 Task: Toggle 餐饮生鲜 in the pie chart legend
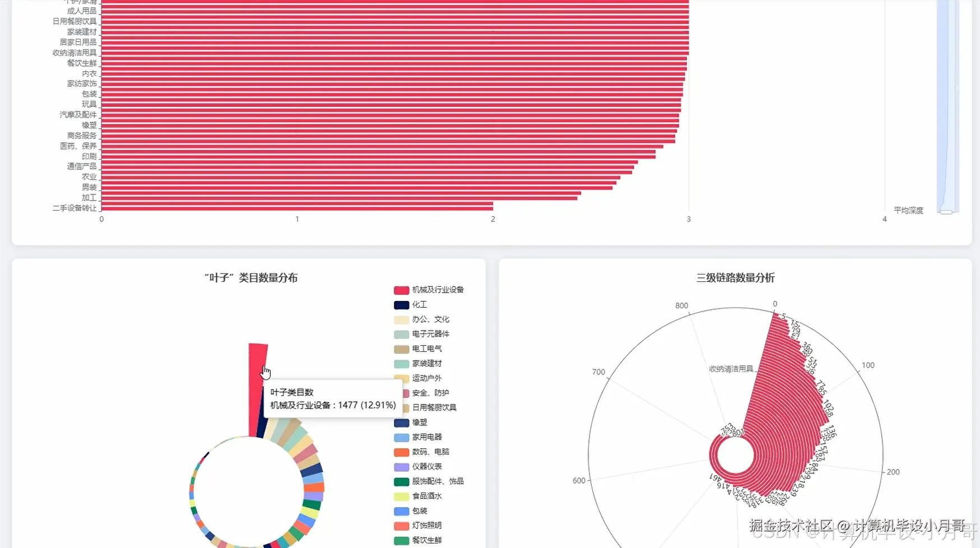click(x=418, y=540)
